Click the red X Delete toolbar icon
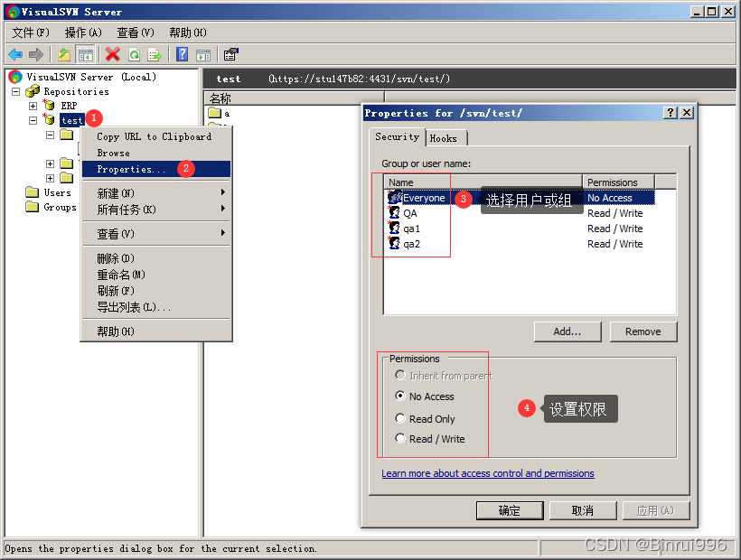 point(112,55)
